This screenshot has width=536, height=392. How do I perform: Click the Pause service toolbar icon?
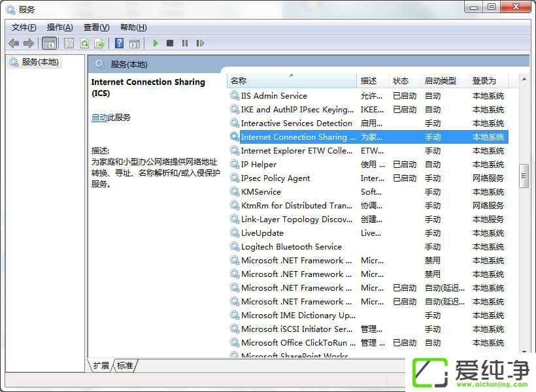[184, 43]
